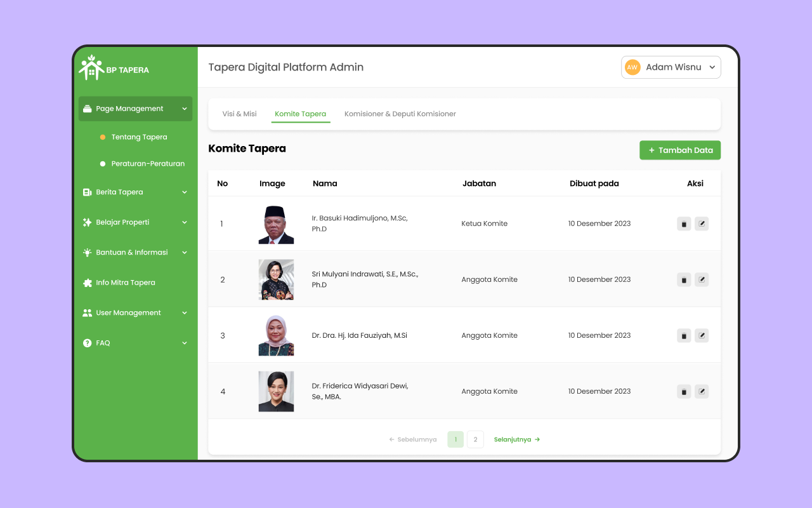Click the Ketua Komite position cell
812x508 pixels.
point(485,224)
